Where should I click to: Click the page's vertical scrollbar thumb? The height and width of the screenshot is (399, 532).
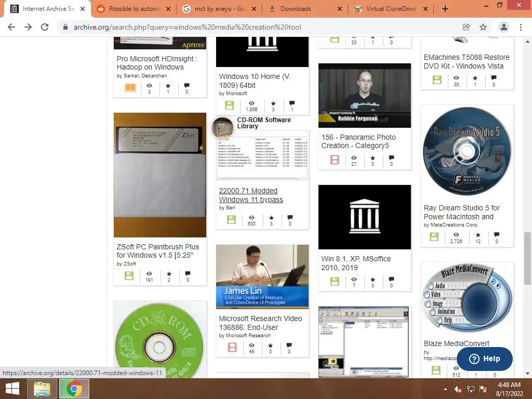pos(527,258)
